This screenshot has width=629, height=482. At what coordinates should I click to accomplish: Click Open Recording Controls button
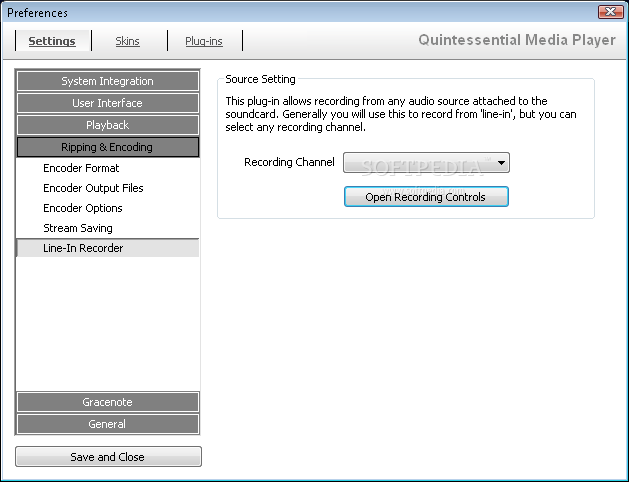point(426,197)
